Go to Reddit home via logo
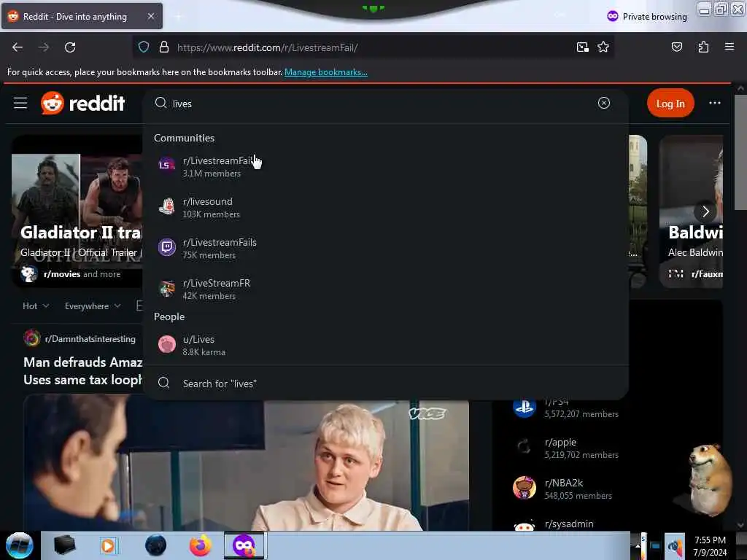Viewport: 747px width, 560px height. 83,103
